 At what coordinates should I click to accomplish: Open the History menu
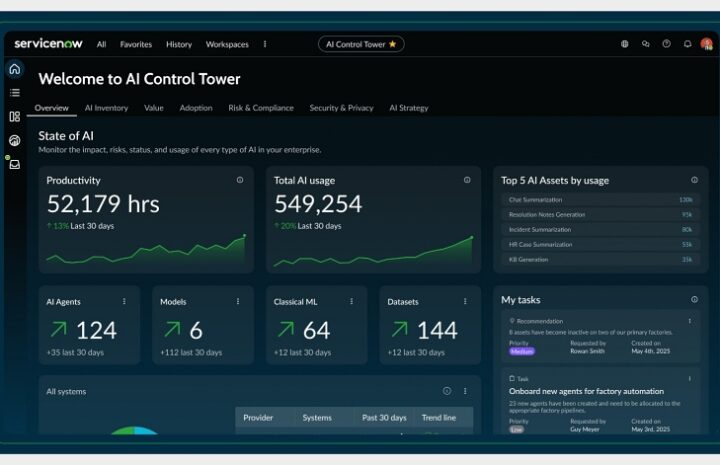point(179,44)
